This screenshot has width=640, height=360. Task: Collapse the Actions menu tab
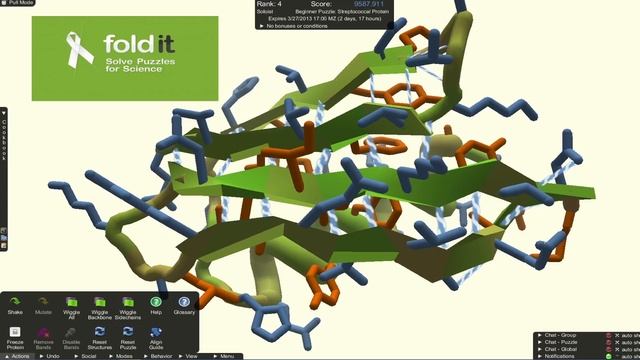pos(17,356)
